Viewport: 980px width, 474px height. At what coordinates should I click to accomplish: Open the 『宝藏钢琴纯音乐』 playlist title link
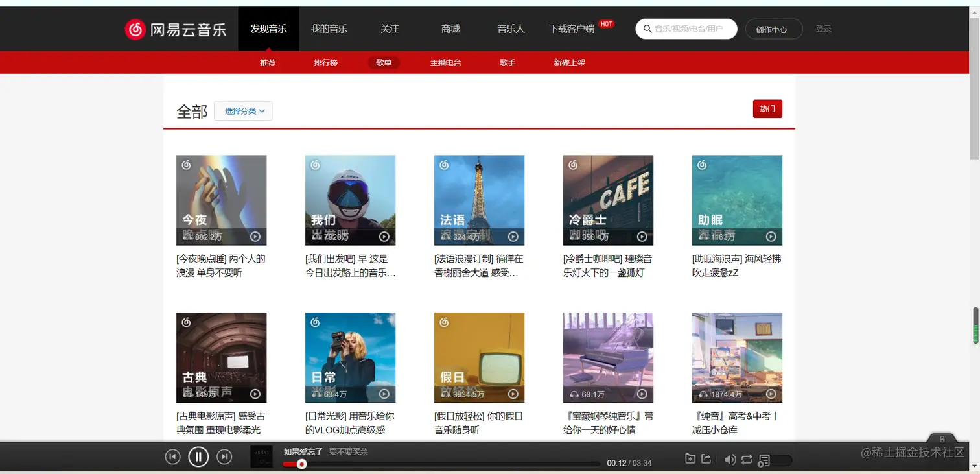(x=608, y=423)
